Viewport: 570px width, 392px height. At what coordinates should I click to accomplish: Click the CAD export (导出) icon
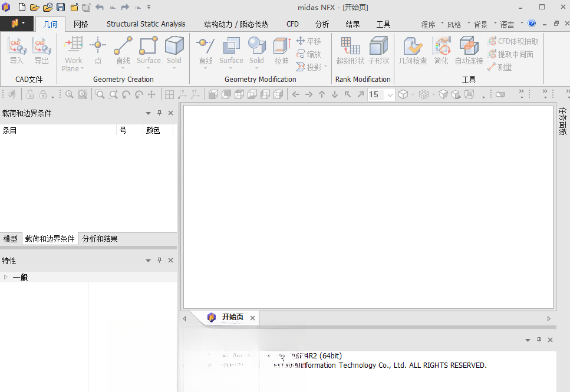tap(41, 51)
